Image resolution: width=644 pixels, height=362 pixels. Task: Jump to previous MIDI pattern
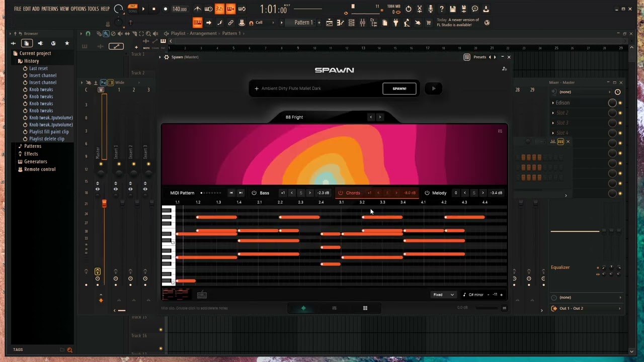231,193
